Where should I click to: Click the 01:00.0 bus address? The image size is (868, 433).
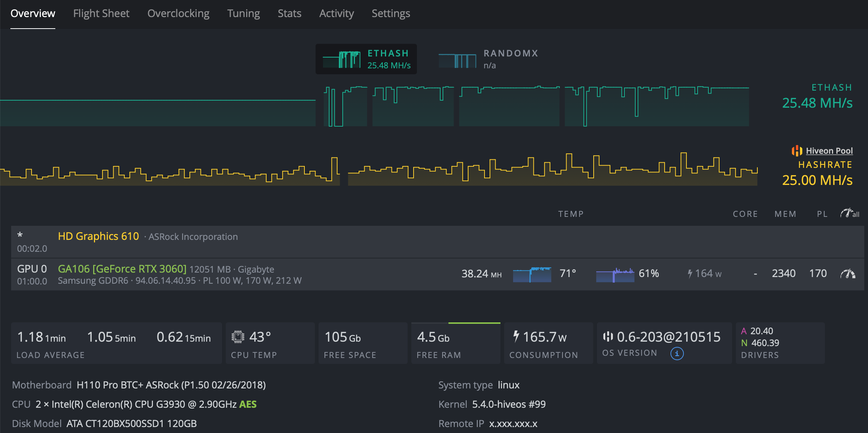(x=32, y=281)
